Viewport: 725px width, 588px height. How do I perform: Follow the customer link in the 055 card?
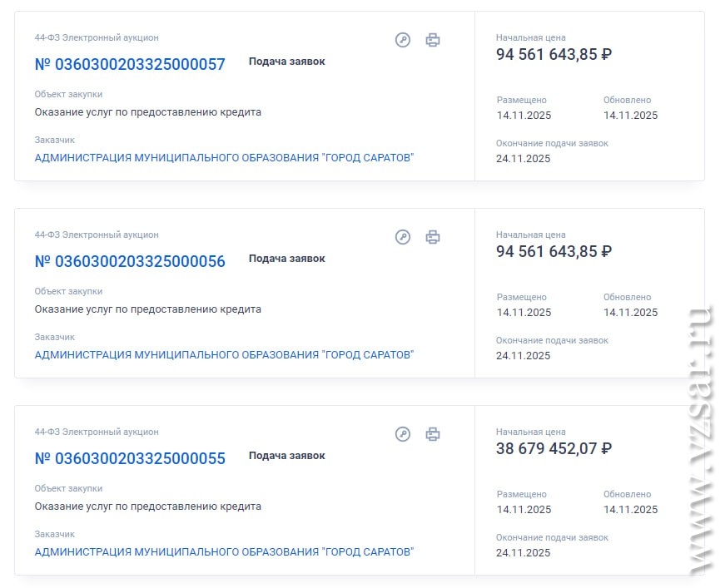pyautogui.click(x=224, y=552)
